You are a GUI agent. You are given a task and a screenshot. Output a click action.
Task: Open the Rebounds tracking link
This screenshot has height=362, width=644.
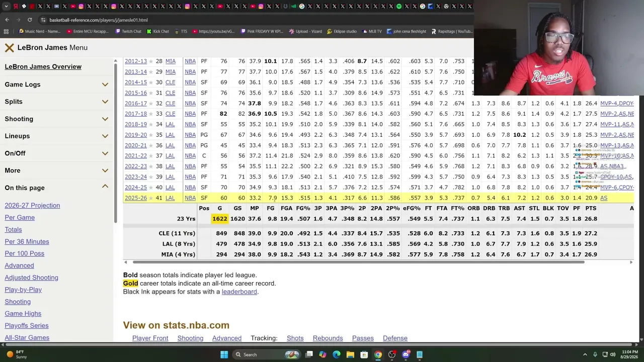pos(328,338)
